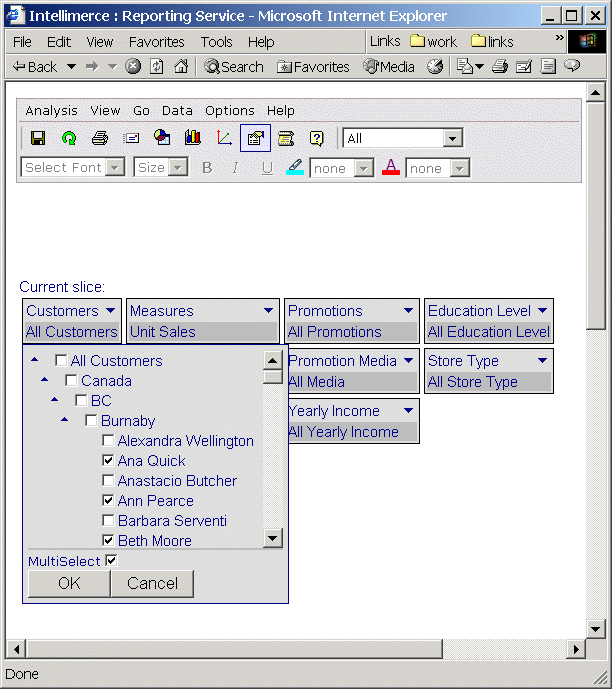Open the font Size dropdown
The image size is (612, 689).
click(x=178, y=168)
